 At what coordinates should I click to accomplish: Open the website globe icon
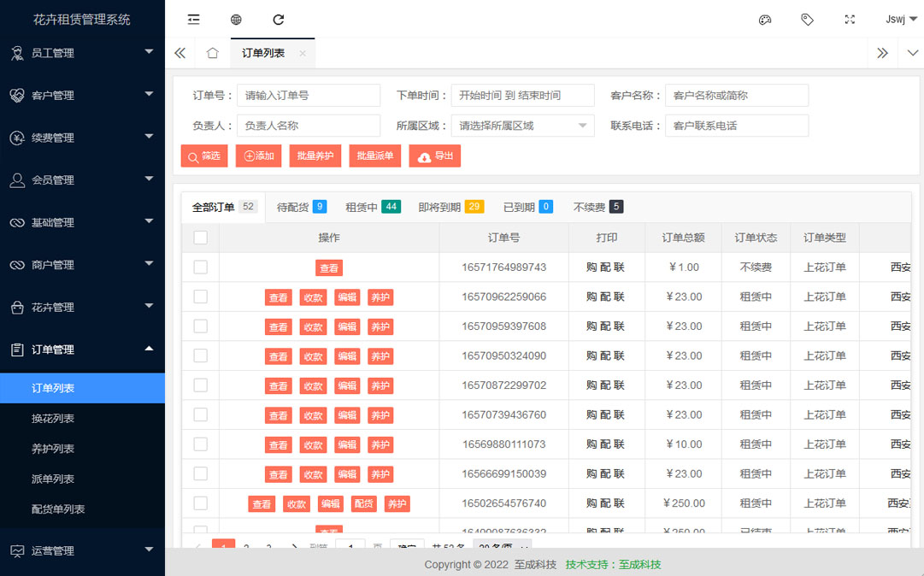(236, 20)
